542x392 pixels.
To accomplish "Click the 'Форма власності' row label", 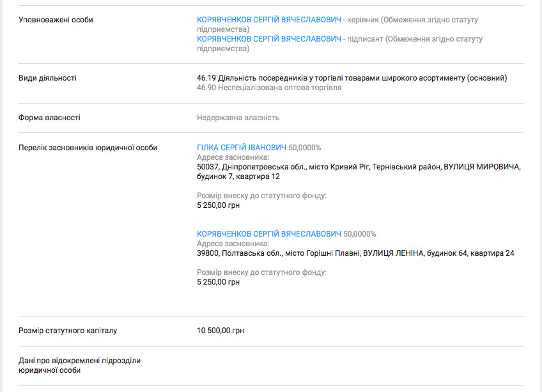I will (49, 118).
